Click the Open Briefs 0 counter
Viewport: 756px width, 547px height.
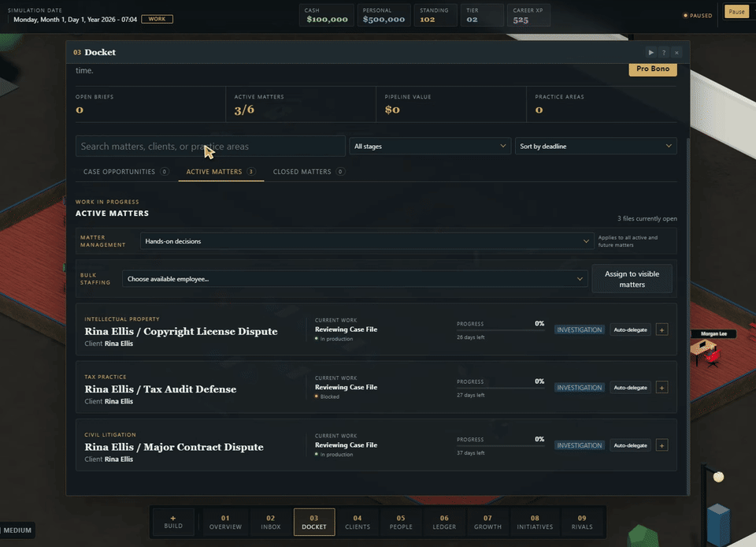click(150, 104)
